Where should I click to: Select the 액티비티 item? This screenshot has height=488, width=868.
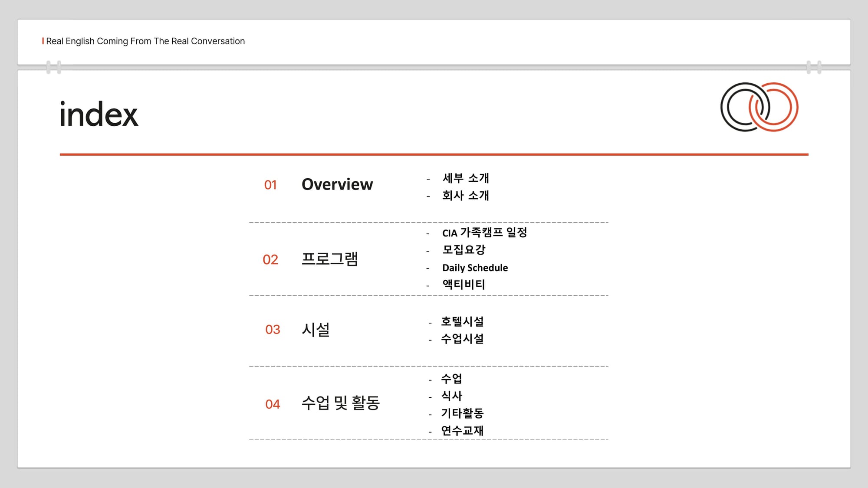464,285
